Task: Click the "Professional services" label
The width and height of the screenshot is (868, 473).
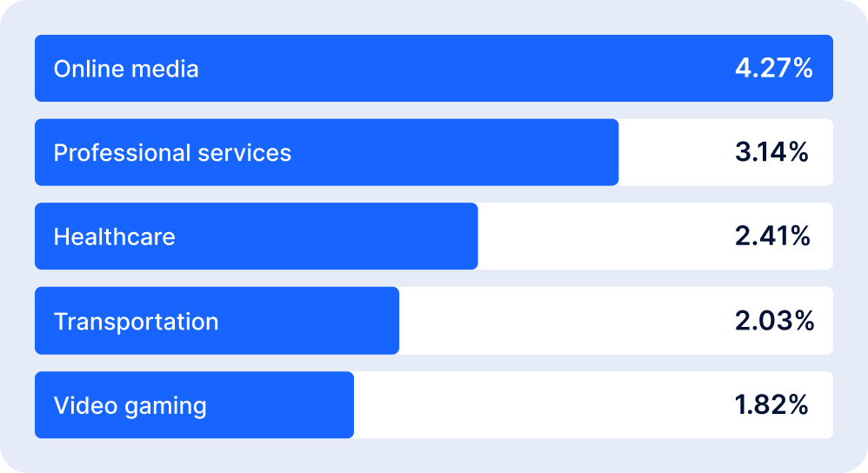Action: coord(172,153)
